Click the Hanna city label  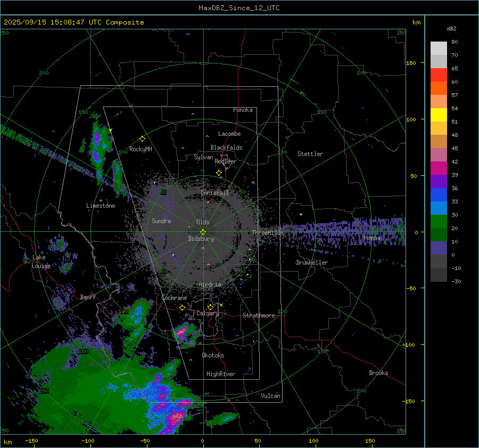click(x=372, y=238)
